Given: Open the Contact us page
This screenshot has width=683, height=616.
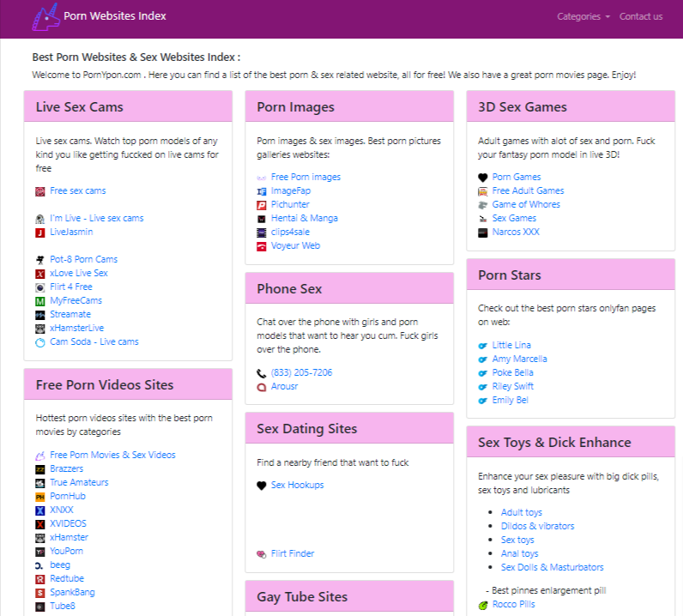Looking at the screenshot, I should point(640,16).
